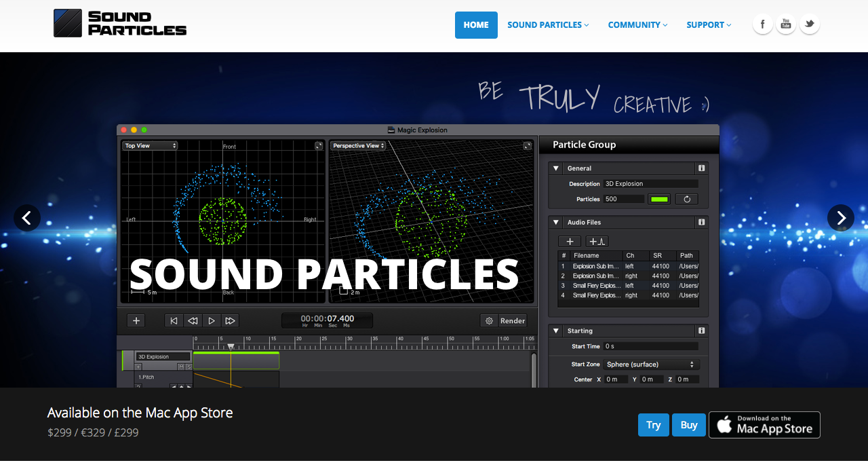This screenshot has height=465, width=868.
Task: Click the add (+) button above the timeline tracks
Action: tap(136, 320)
